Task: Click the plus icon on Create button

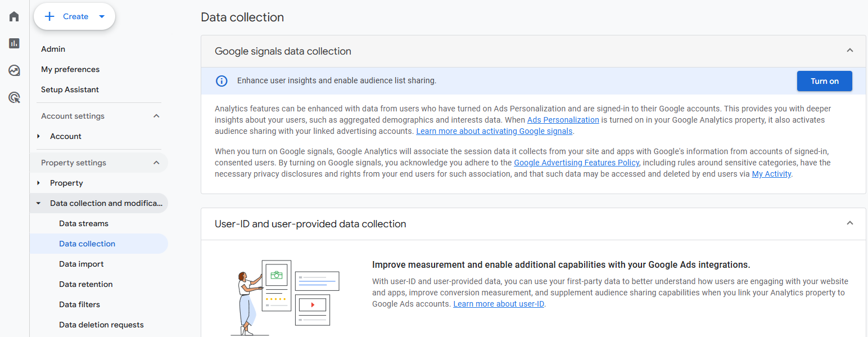Action: coord(49,16)
